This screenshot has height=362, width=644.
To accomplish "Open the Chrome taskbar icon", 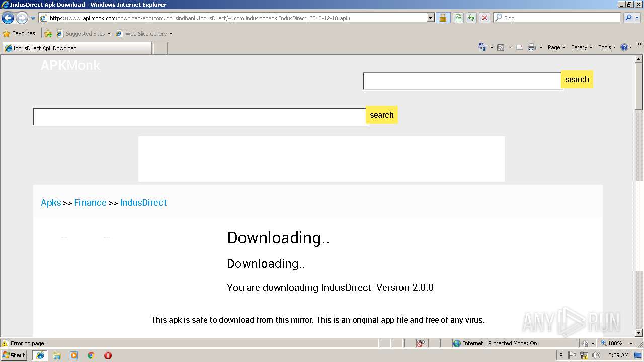I will coord(91,355).
